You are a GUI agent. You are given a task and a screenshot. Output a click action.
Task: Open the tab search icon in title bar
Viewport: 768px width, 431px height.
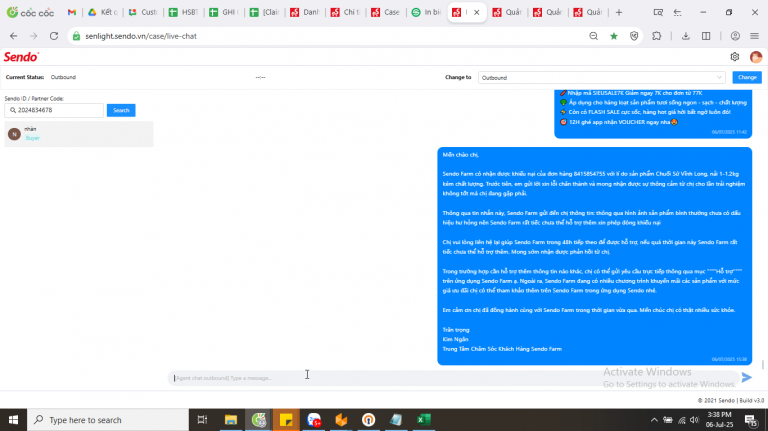point(658,12)
